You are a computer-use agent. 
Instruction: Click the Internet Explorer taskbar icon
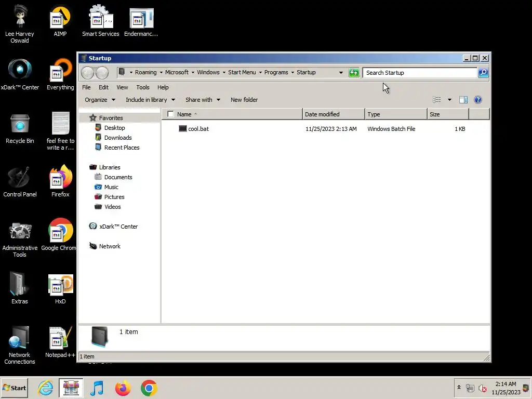pos(46,388)
